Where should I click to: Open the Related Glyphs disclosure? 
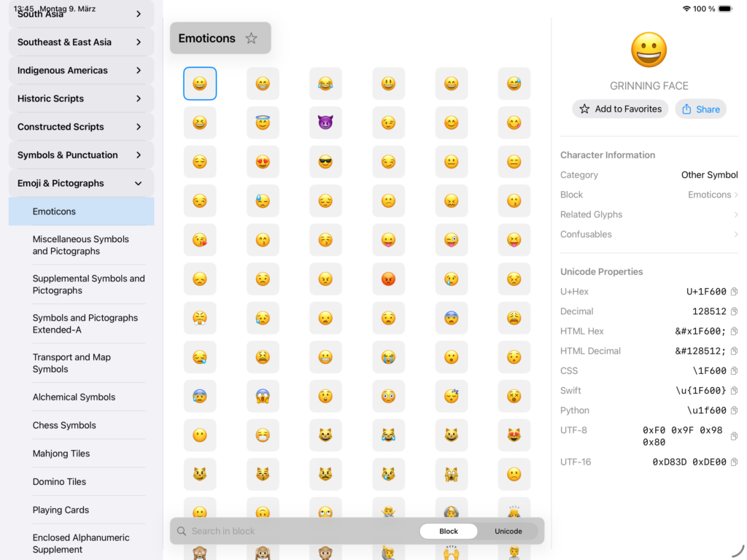click(736, 214)
